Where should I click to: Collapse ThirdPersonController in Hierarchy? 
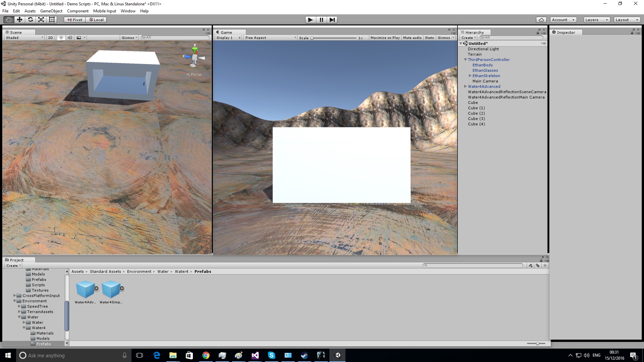(x=465, y=60)
